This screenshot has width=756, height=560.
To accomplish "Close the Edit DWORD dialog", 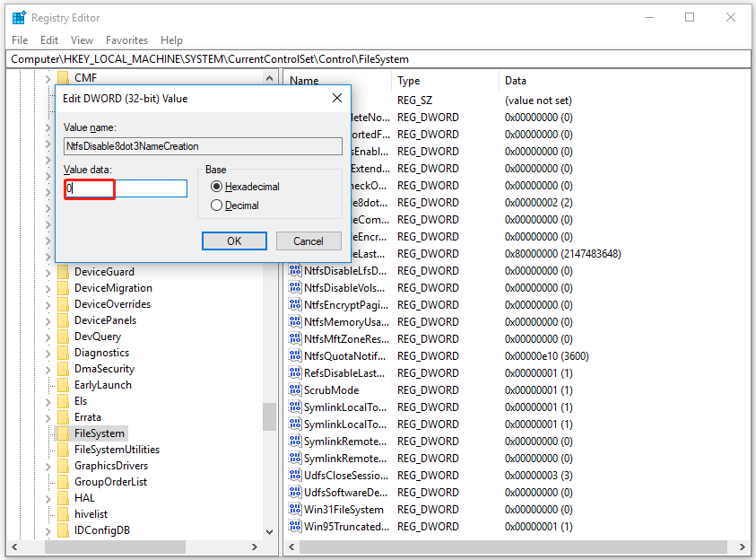I will [336, 98].
